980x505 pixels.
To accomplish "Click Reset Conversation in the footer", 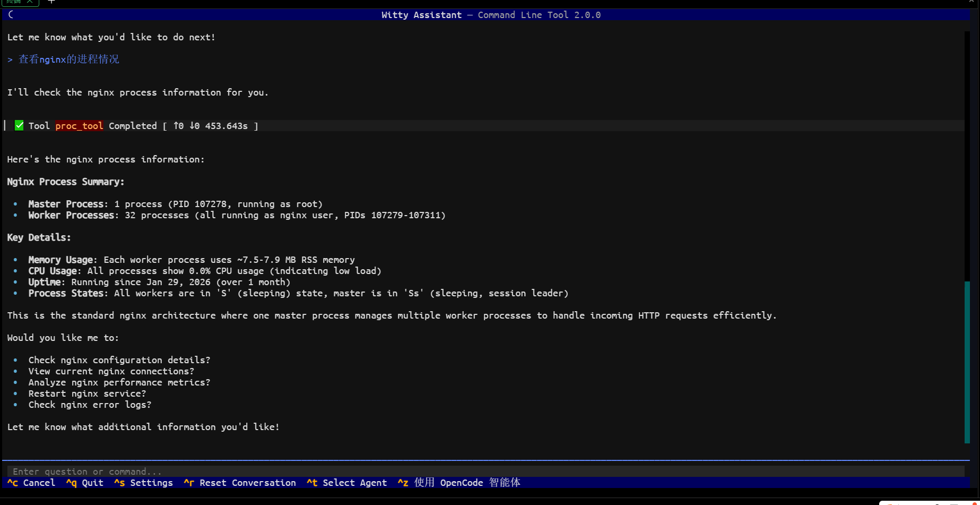I will [x=240, y=483].
